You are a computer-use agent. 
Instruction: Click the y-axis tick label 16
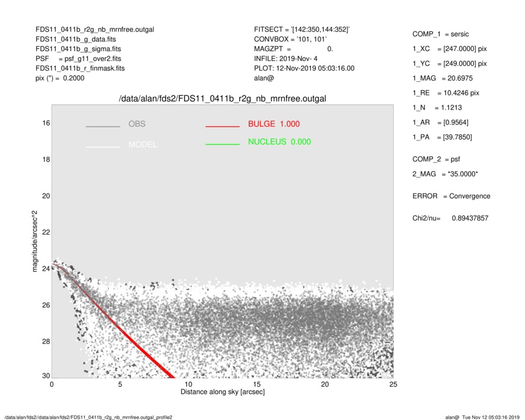(x=46, y=123)
